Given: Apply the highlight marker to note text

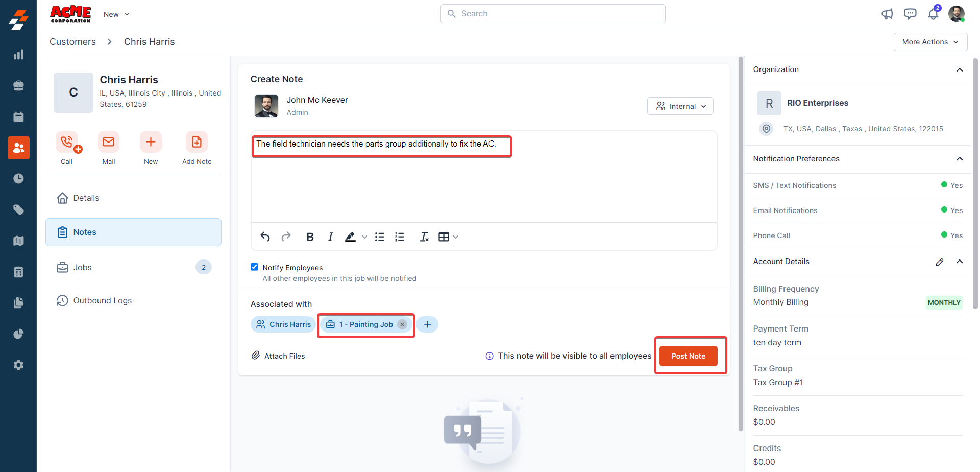Looking at the screenshot, I should [350, 237].
